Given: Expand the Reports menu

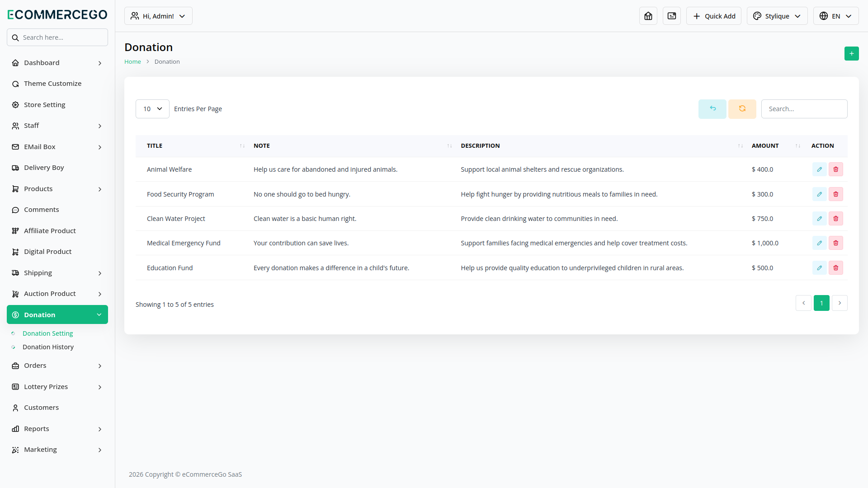Looking at the screenshot, I should (x=57, y=429).
